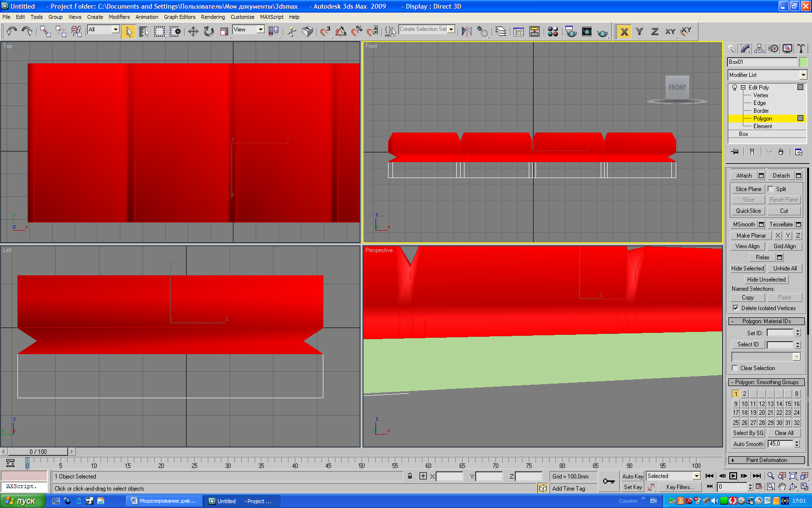Collapse Polygon: Smoothing Groups rollout
The width and height of the screenshot is (812, 508).
pyautogui.click(x=767, y=382)
